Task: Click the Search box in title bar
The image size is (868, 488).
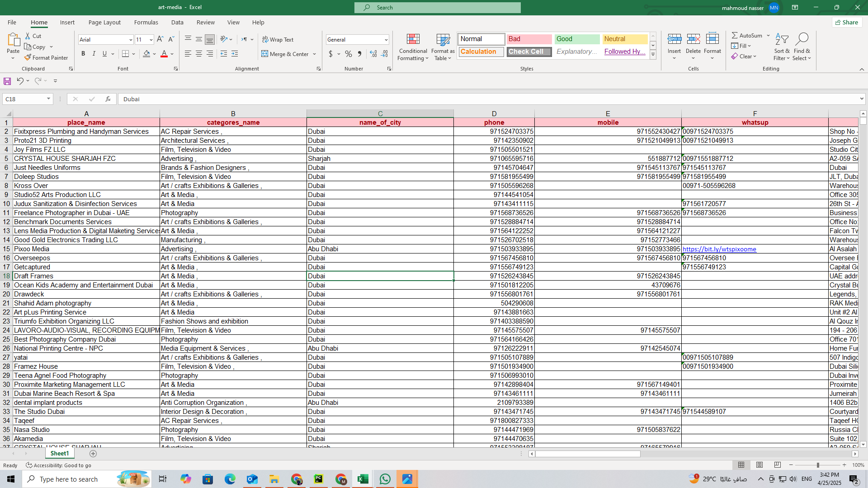Action: pyautogui.click(x=437, y=8)
